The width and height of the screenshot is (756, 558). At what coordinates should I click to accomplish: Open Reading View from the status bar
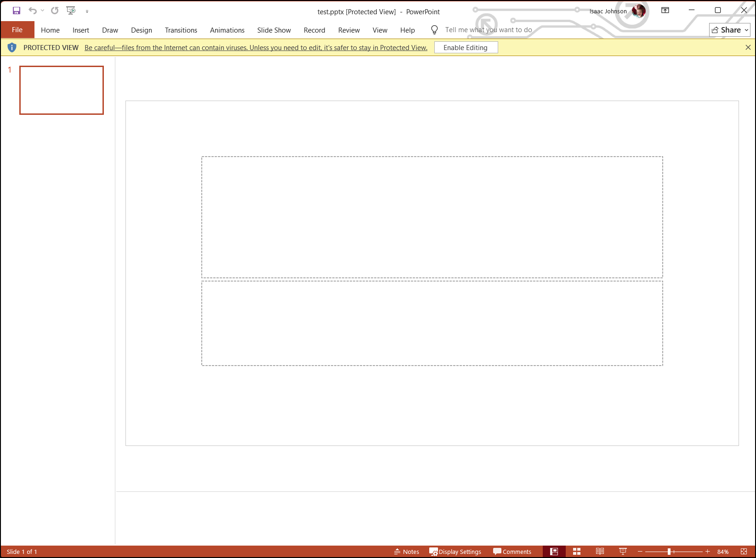(x=600, y=552)
